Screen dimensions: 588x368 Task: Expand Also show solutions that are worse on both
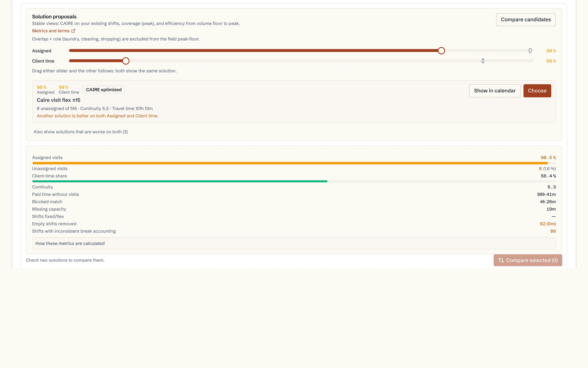80,132
